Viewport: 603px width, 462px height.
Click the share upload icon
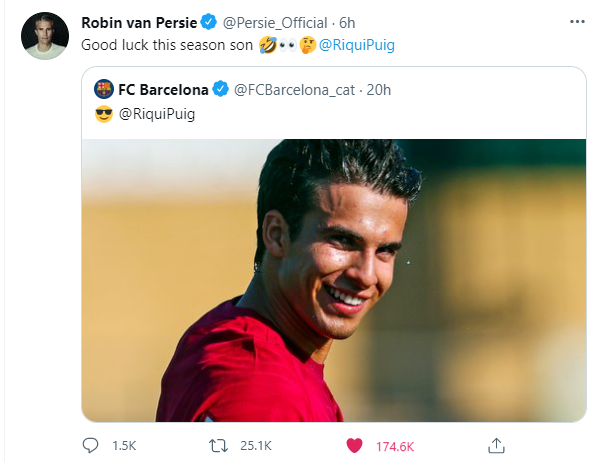497,444
